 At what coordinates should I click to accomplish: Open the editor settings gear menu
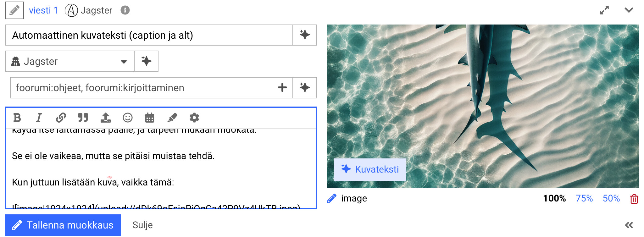[x=194, y=118]
